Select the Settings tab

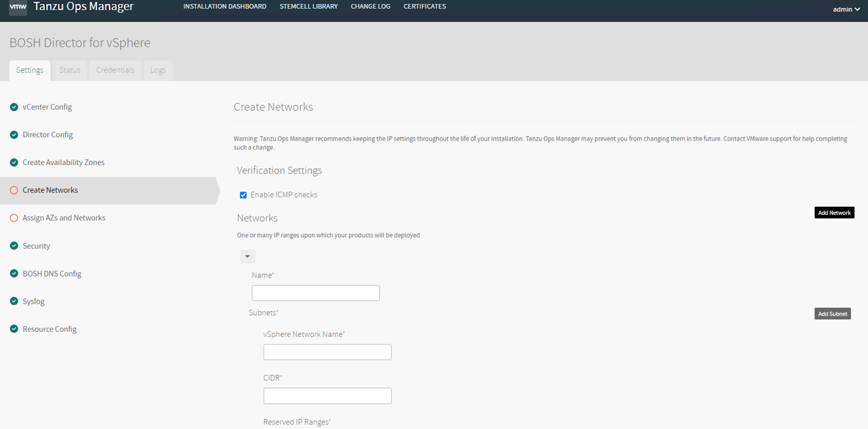[30, 70]
